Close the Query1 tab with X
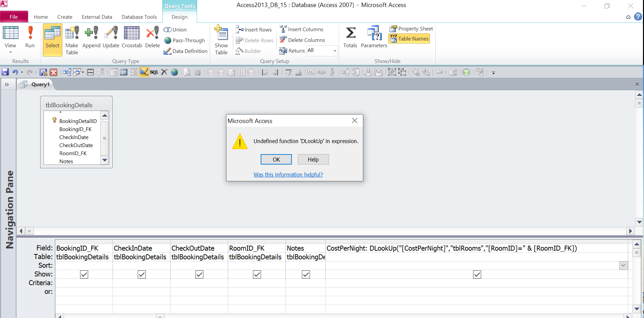Screen dimensions: 644x318 pos(637,84)
